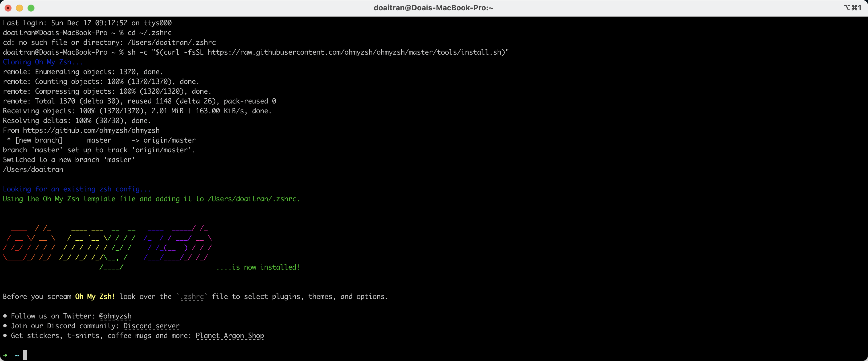Click 'remote: Total 1370 (delta 30)' line
Screen dimensions: 868x361
[x=139, y=101]
